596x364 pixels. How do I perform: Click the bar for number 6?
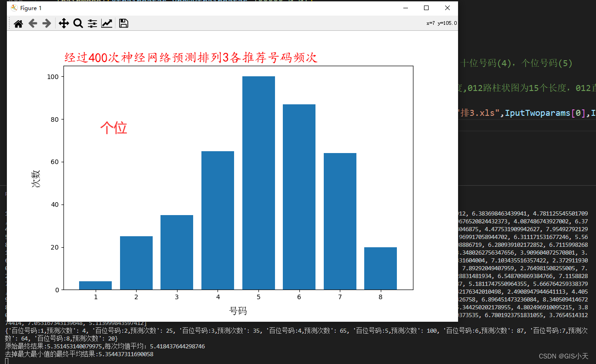tap(299, 197)
